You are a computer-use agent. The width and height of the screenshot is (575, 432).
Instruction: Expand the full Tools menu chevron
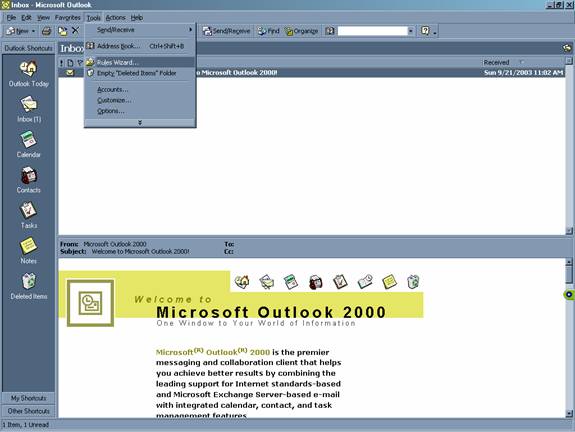(x=140, y=122)
